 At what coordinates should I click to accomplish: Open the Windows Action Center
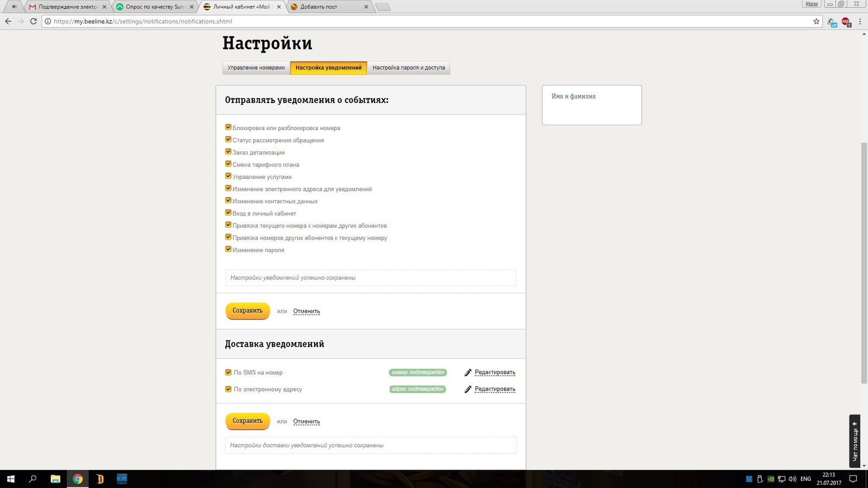853,479
